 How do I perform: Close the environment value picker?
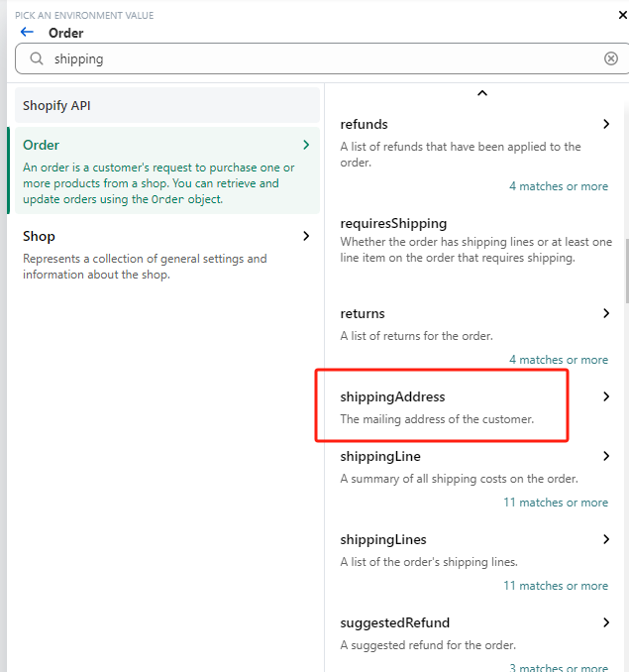[623, 16]
